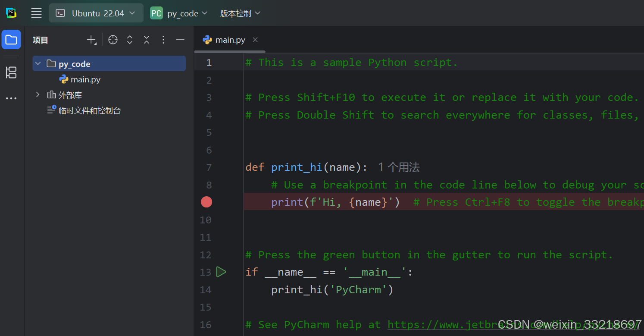This screenshot has height=336, width=644.
Task: Select the py_code folder row
Action: click(x=109, y=64)
